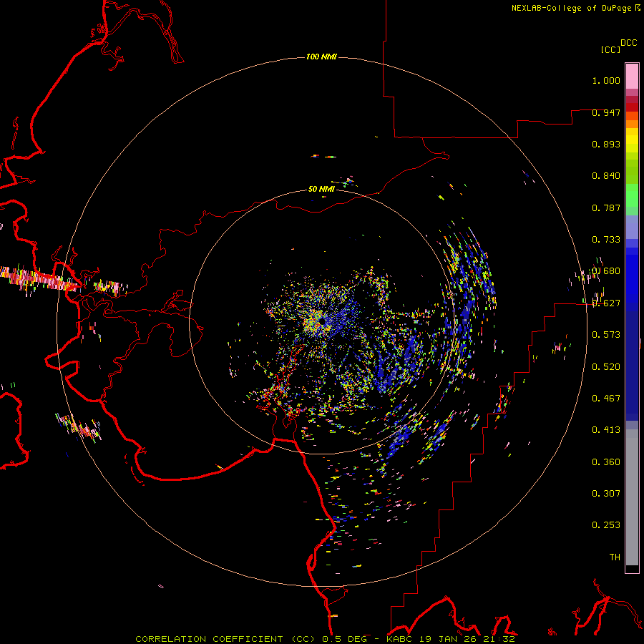
Task: Click the 1.000 value on the scale
Action: tap(606, 80)
